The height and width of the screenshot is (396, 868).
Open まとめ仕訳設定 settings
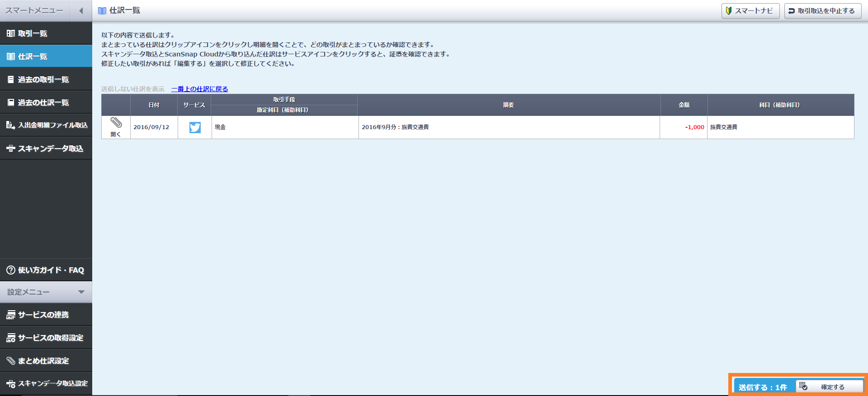pos(46,361)
